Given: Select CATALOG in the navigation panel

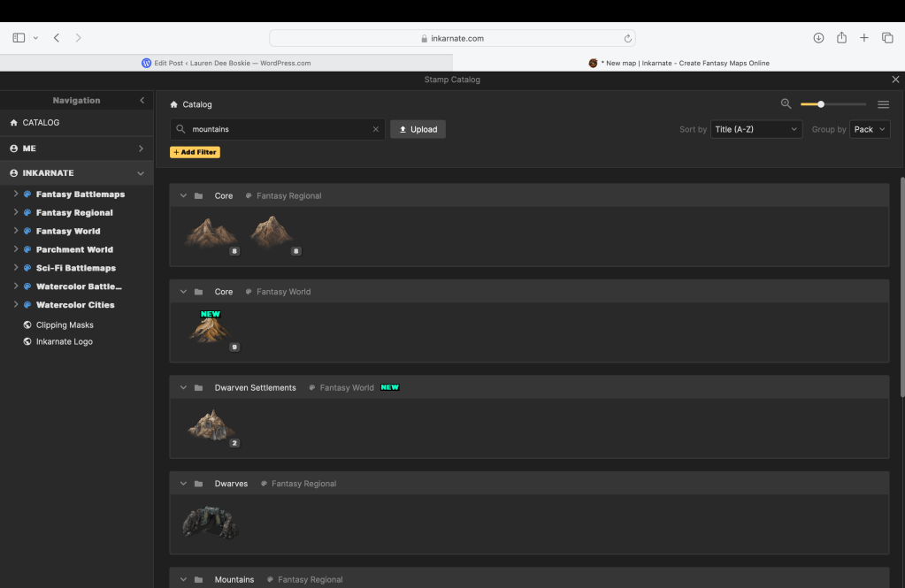Looking at the screenshot, I should (x=41, y=123).
